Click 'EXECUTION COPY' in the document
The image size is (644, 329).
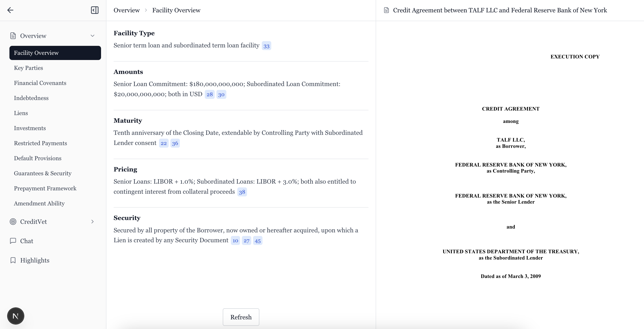click(x=575, y=57)
